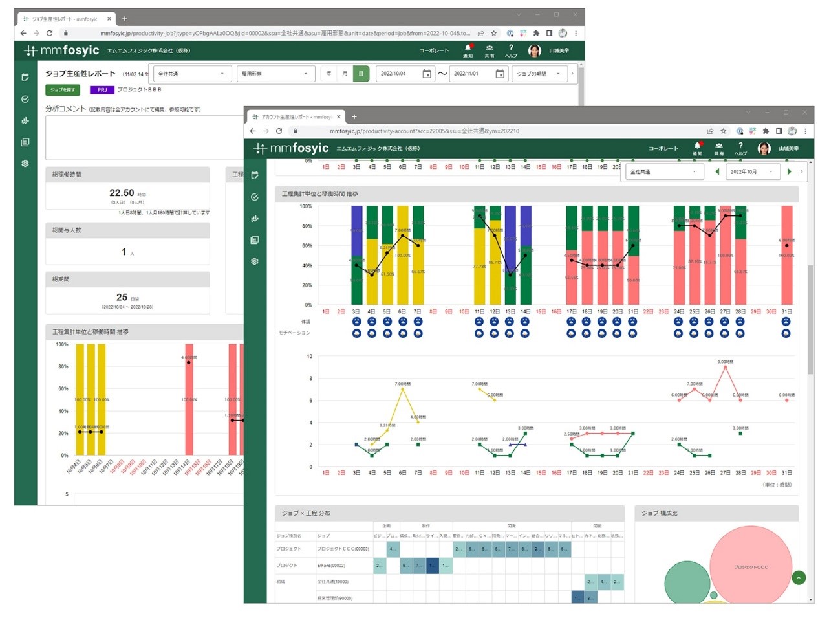Click the ジョブを探す button
The height and width of the screenshot is (618, 840).
point(63,90)
